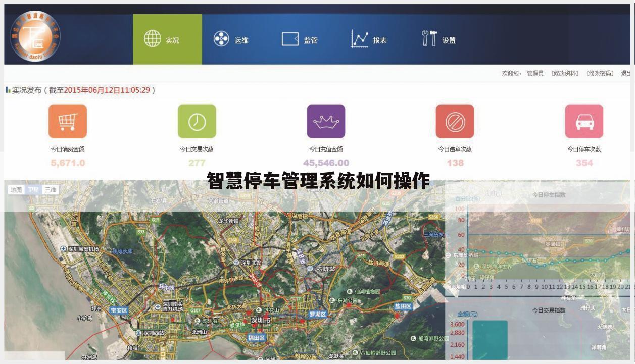Click the 5,671.0 value
Image resolution: width=635 pixels, height=364 pixels.
(x=68, y=163)
